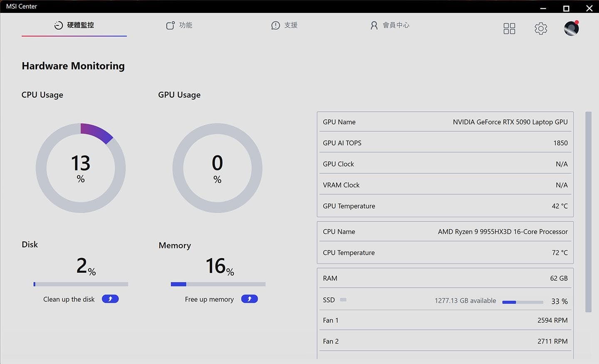The image size is (599, 364).
Task: Open the four-square apps grid icon
Action: 509,28
